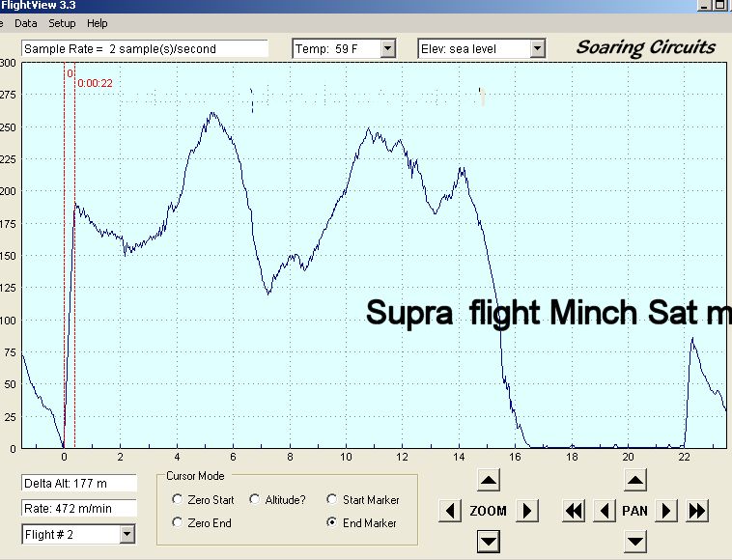The image size is (732, 560).
Task: Expand the Temp 59 F dropdown arrow
Action: (x=387, y=48)
